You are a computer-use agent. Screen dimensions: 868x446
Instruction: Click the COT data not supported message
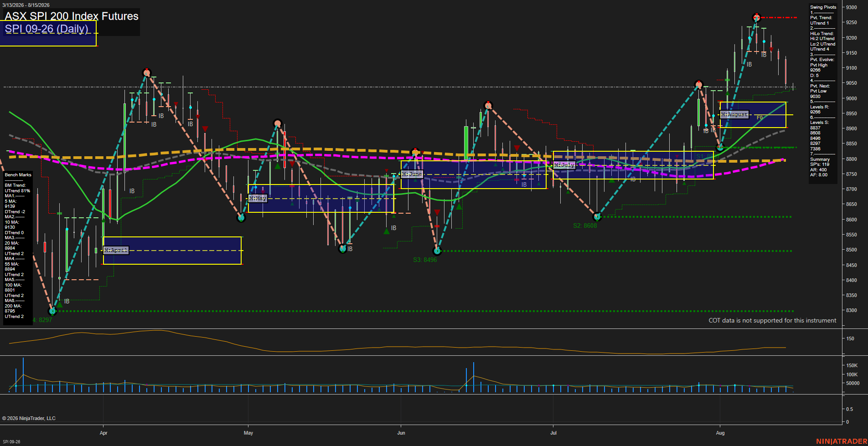pyautogui.click(x=772, y=321)
